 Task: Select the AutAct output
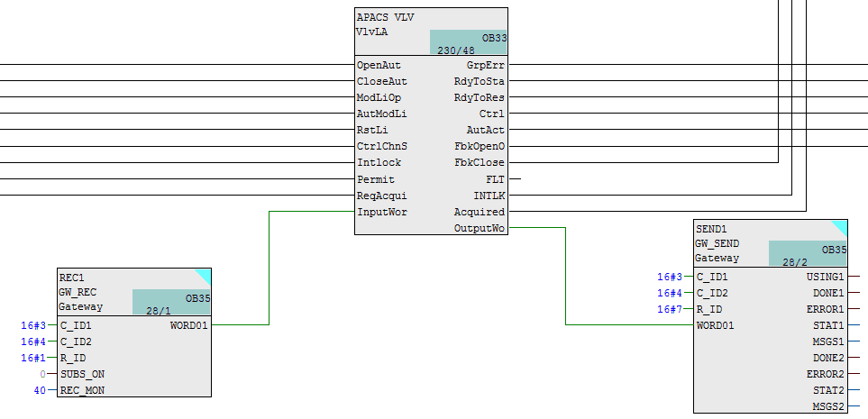(486, 130)
